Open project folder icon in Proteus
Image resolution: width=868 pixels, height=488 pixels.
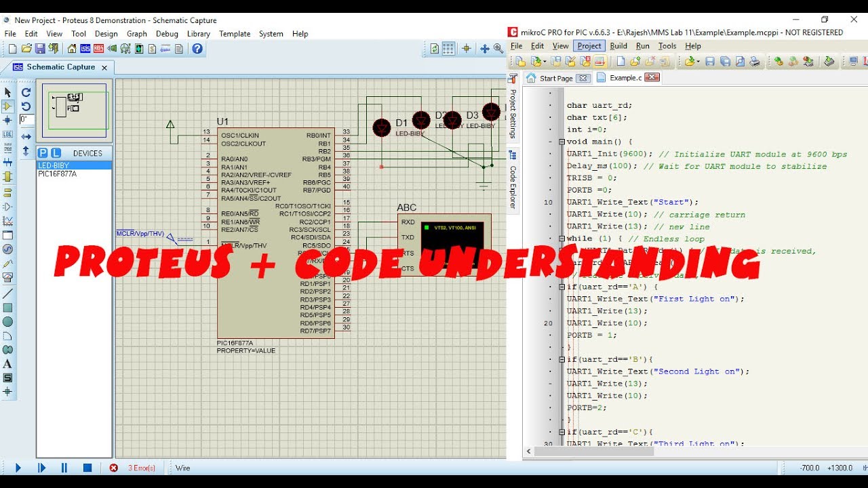pyautogui.click(x=26, y=49)
